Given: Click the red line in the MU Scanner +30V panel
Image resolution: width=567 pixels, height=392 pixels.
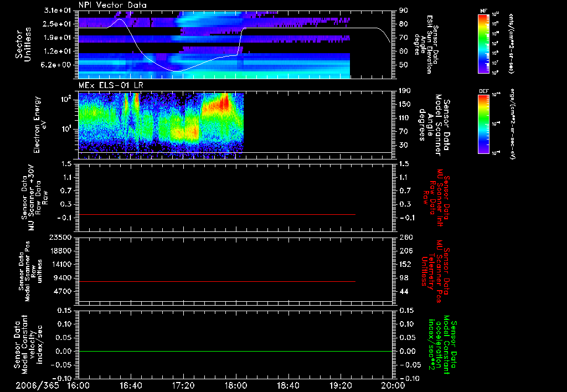Looking at the screenshot, I should pos(217,214).
